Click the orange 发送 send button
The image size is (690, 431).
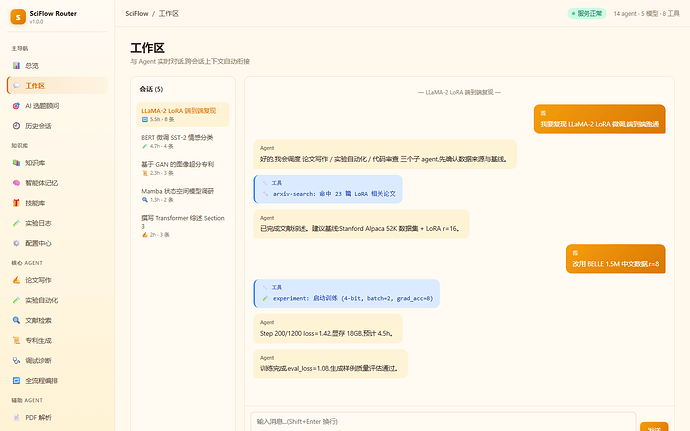click(x=654, y=427)
